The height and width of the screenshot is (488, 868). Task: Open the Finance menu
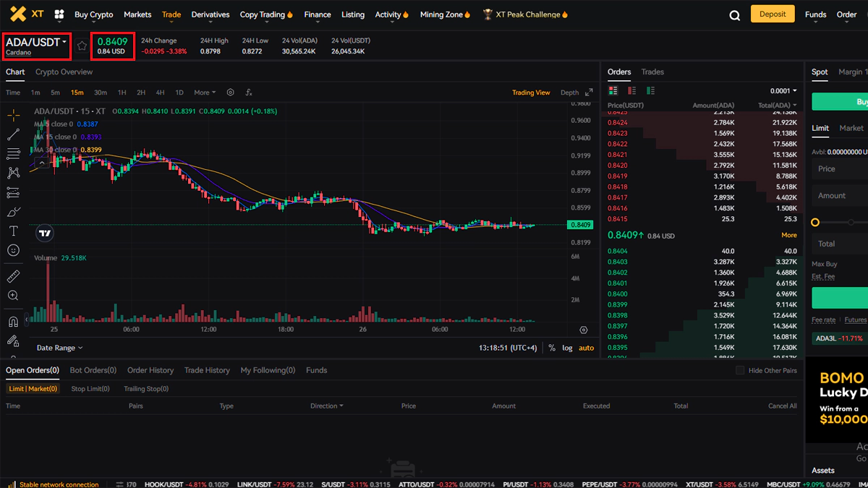pos(318,14)
